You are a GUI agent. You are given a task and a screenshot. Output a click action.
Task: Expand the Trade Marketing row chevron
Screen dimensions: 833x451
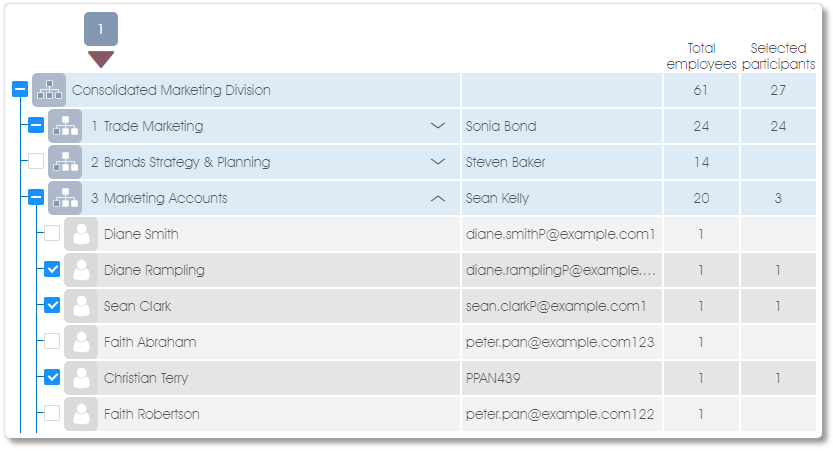tap(438, 126)
